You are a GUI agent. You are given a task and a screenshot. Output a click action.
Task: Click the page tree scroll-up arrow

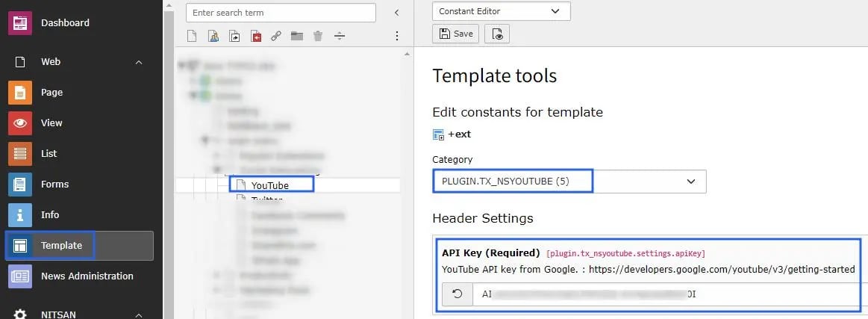pos(408,54)
